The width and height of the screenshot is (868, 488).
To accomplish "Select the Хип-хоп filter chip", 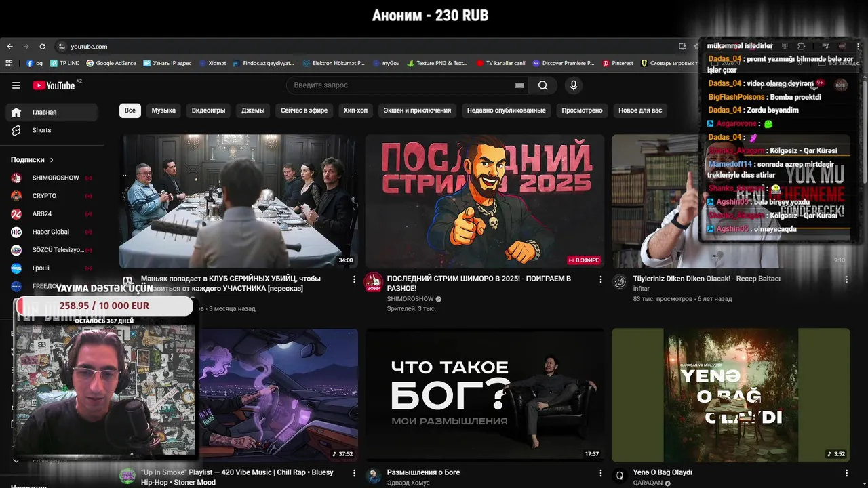I will coord(355,110).
